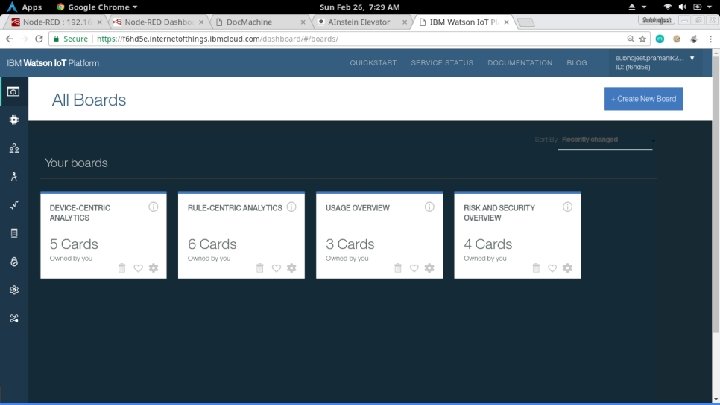Open DOCUMENTATION link in header
The width and height of the screenshot is (720, 405).
tap(520, 63)
